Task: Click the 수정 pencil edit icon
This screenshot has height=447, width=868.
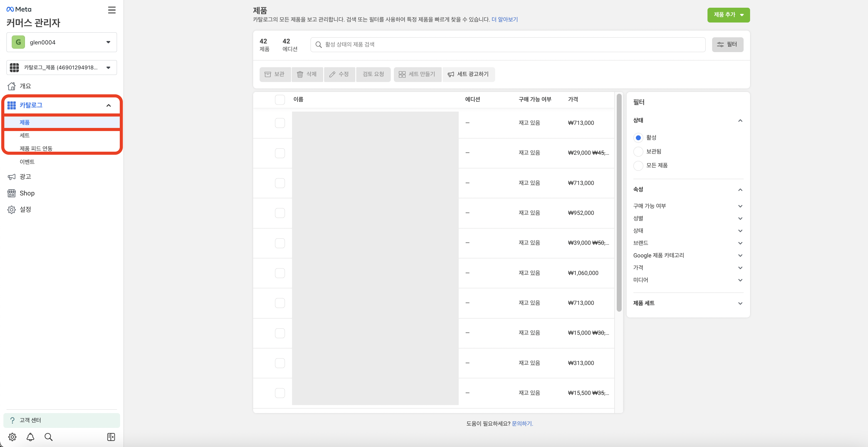Action: coord(332,74)
